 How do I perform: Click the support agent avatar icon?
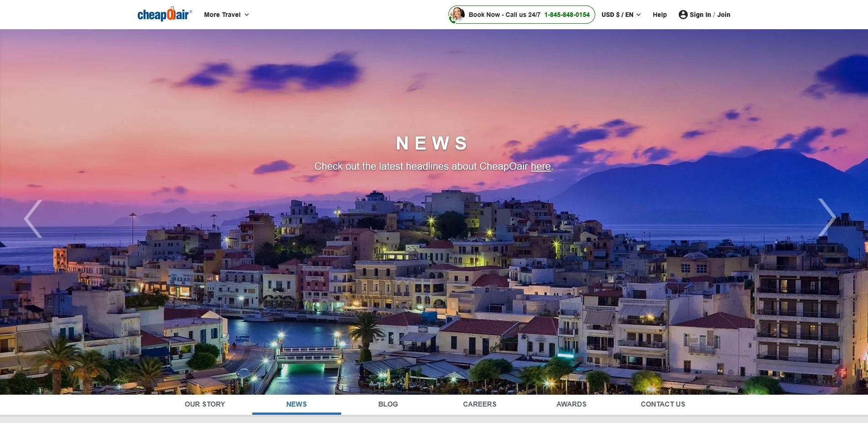[457, 15]
